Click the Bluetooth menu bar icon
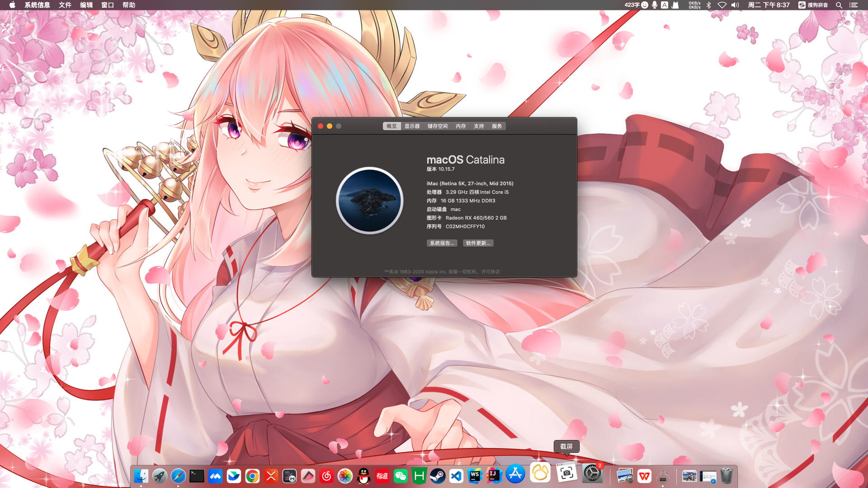Screen dimensions: 868x488 [x=709, y=5]
